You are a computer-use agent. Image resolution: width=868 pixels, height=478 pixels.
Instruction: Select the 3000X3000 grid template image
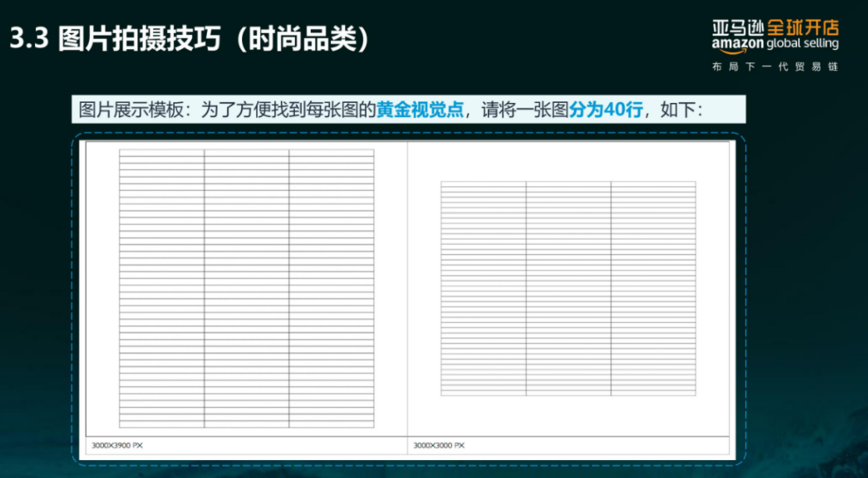click(x=568, y=289)
